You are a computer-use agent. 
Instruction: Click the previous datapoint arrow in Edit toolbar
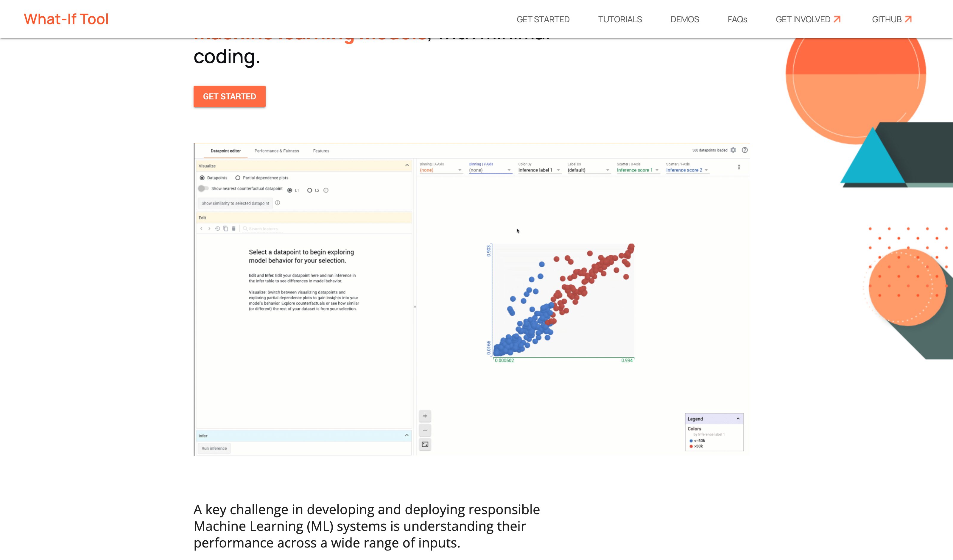(x=201, y=229)
